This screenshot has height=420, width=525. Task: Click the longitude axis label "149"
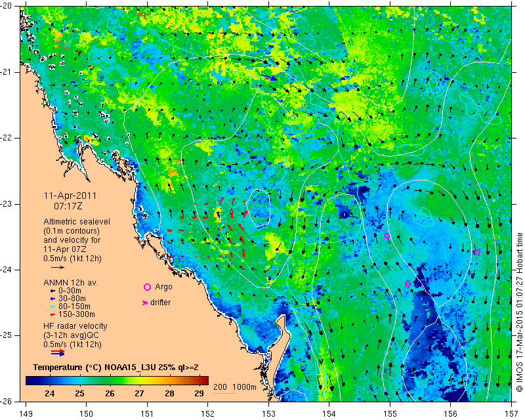pyautogui.click(x=26, y=414)
